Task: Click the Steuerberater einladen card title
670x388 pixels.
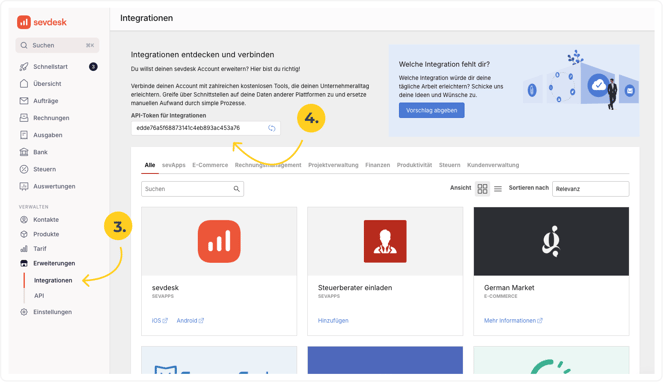Action: pos(355,288)
